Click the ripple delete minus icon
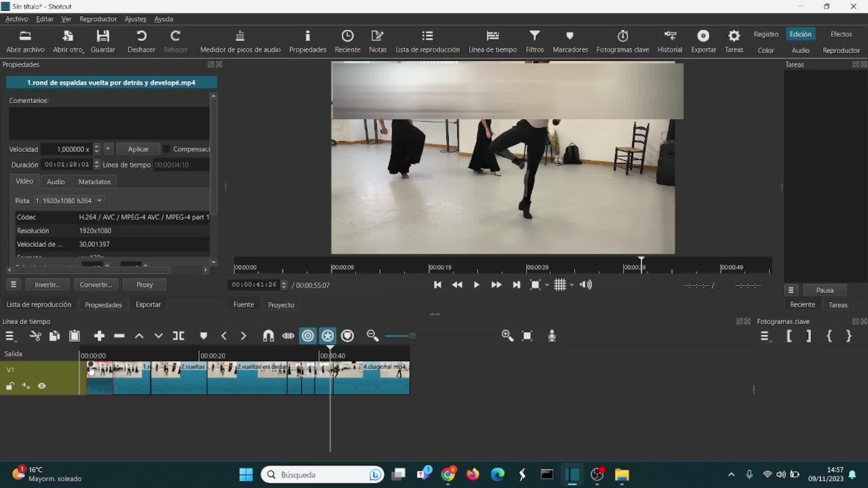 click(119, 336)
